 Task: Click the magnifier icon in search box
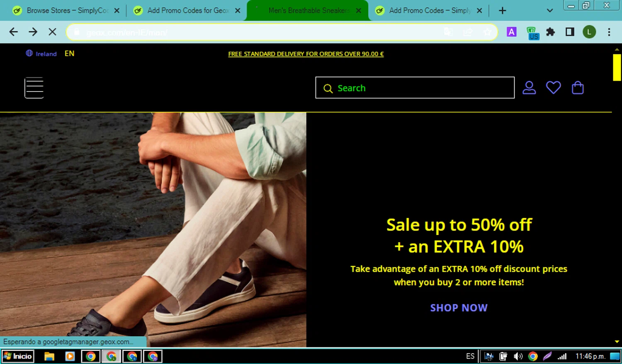pos(328,88)
